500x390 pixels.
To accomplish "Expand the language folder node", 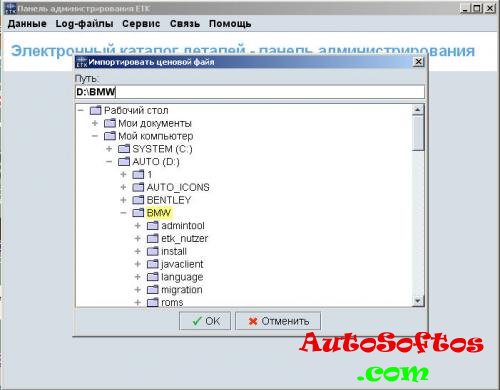I will click(x=137, y=277).
